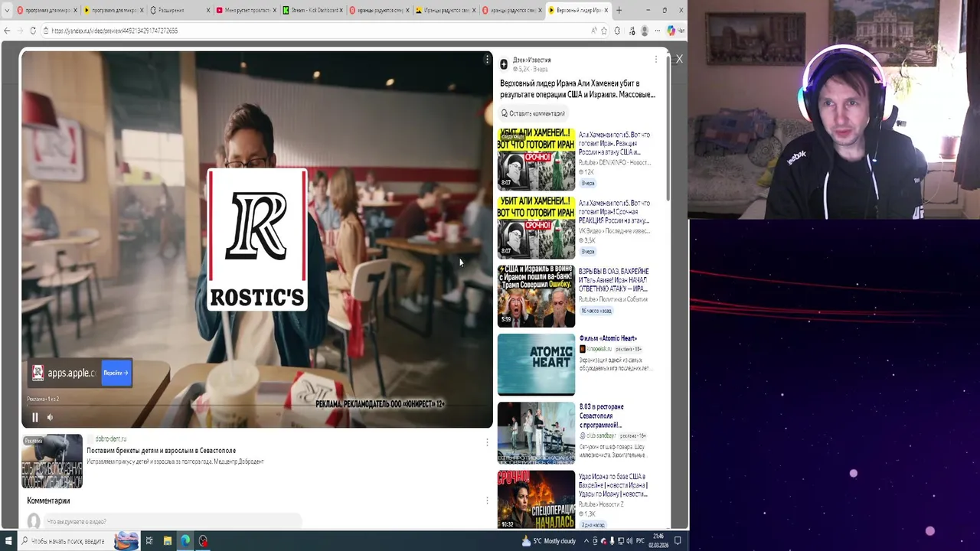Open three-dot menu beside Дзен›Известия
Image resolution: width=980 pixels, height=551 pixels.
[655, 60]
